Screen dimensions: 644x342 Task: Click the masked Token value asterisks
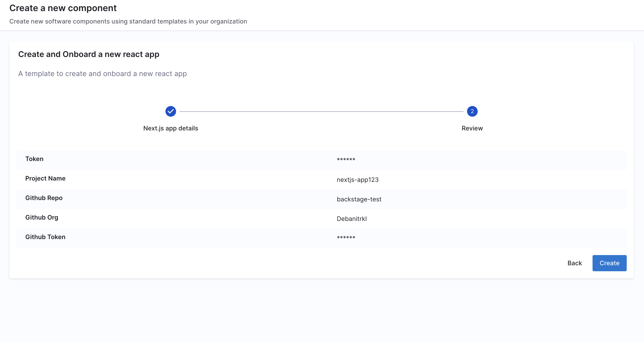346,159
